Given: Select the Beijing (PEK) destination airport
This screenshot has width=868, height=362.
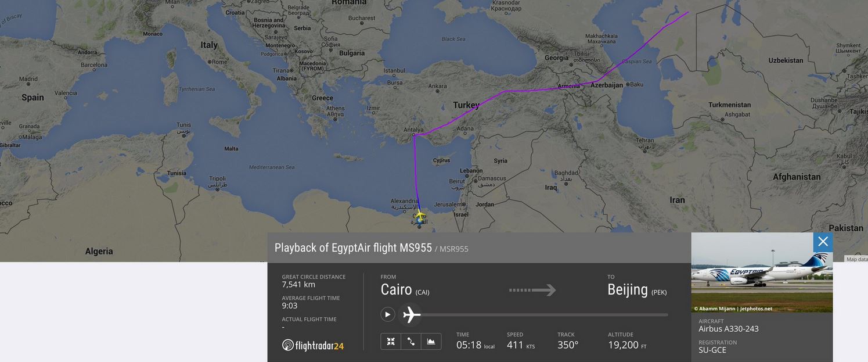Looking at the screenshot, I should (636, 290).
